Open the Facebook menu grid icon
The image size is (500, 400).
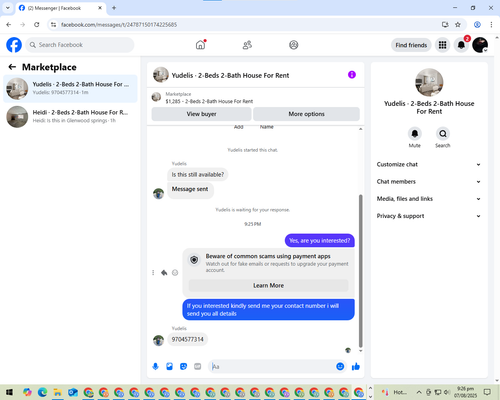click(442, 45)
